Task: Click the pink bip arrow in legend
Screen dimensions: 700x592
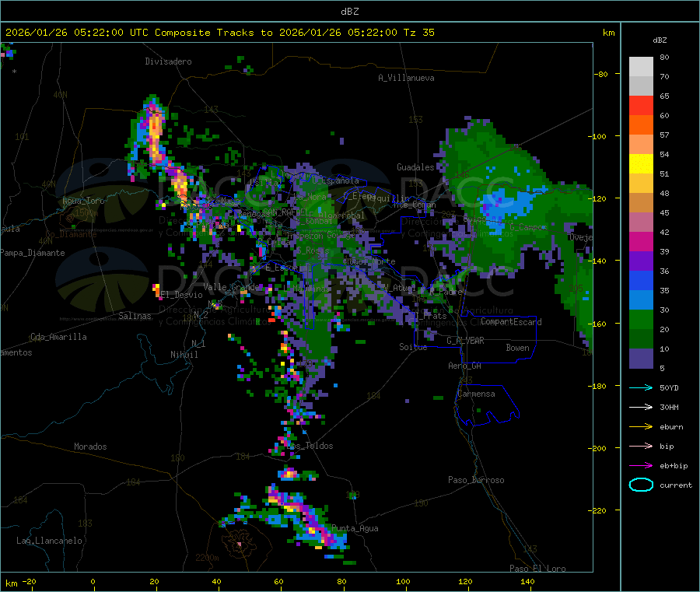Action: click(x=641, y=446)
